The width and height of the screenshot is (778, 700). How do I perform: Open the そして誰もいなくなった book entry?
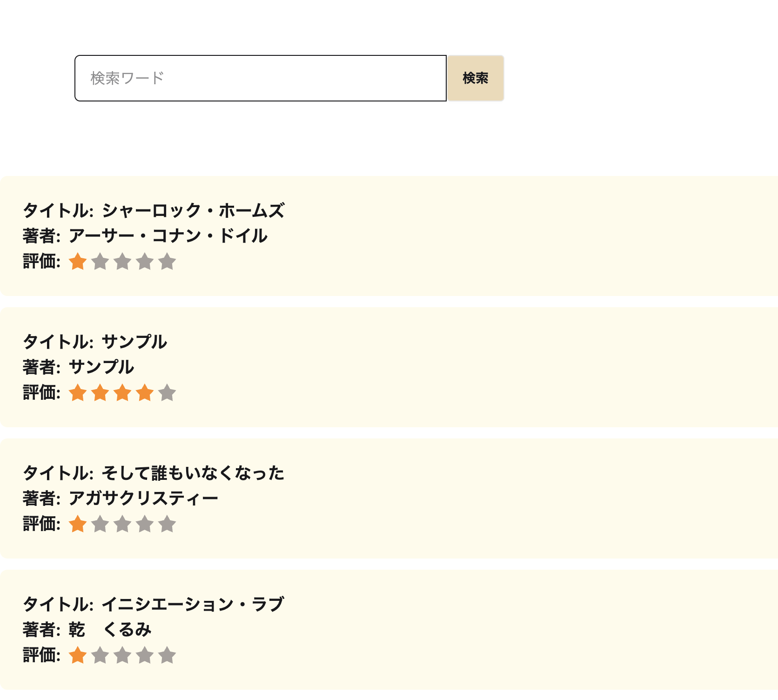tap(389, 497)
